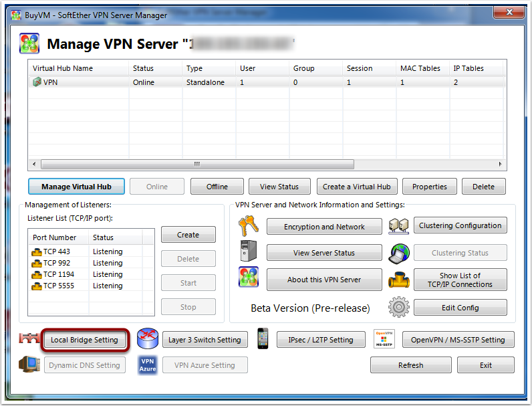Click the Session column header

369,68
